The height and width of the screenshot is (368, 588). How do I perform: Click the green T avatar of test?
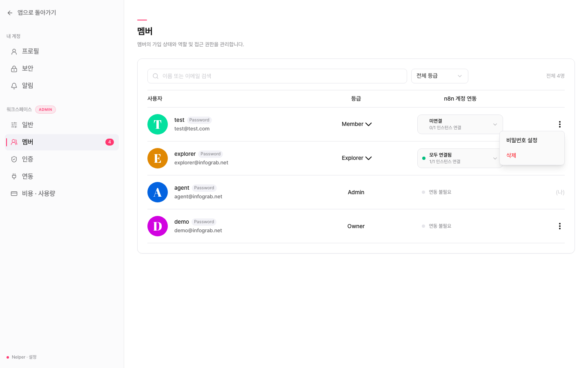158,124
